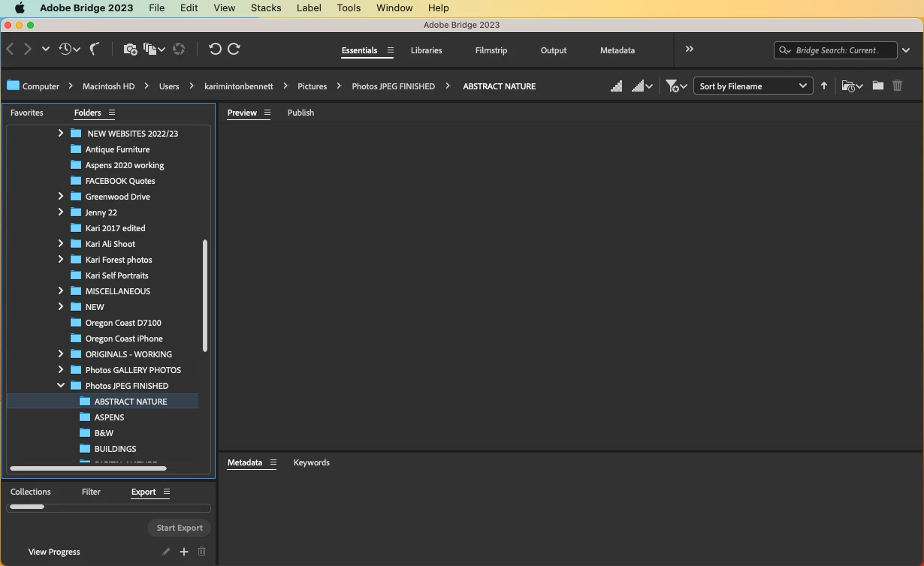This screenshot has width=924, height=566.
Task: Expand the ORIGINALS - WORKING folder
Action: pos(61,354)
